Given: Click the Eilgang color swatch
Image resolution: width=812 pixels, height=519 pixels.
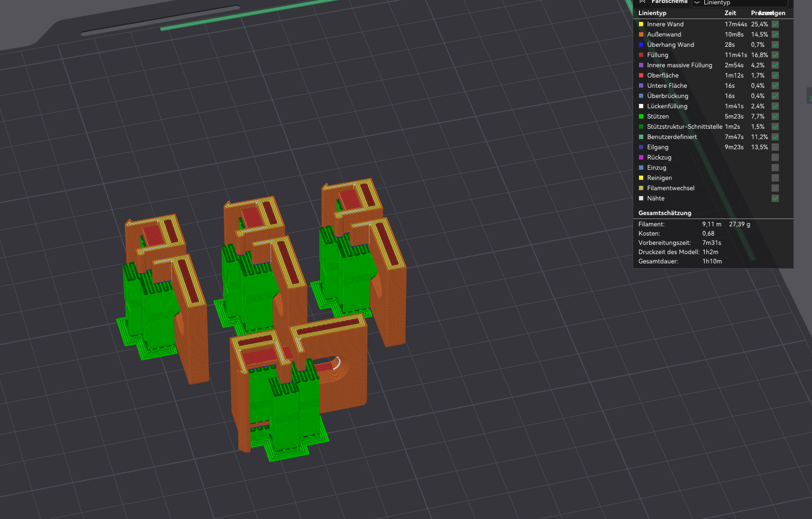Looking at the screenshot, I should click(641, 147).
